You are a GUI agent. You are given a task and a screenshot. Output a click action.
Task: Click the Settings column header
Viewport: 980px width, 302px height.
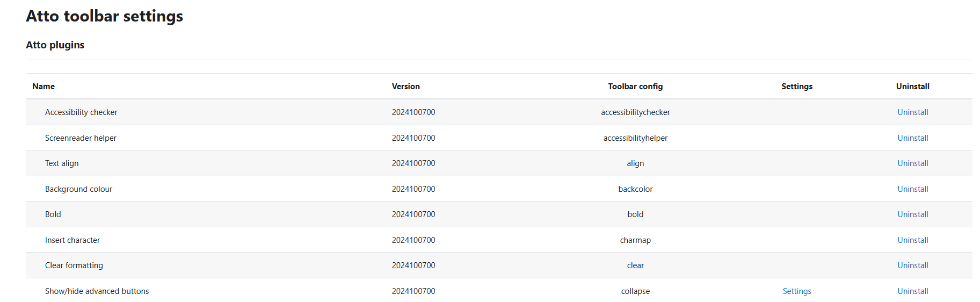796,87
